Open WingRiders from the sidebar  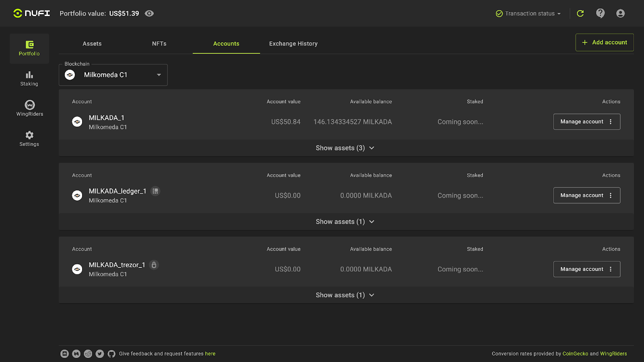[x=29, y=109]
